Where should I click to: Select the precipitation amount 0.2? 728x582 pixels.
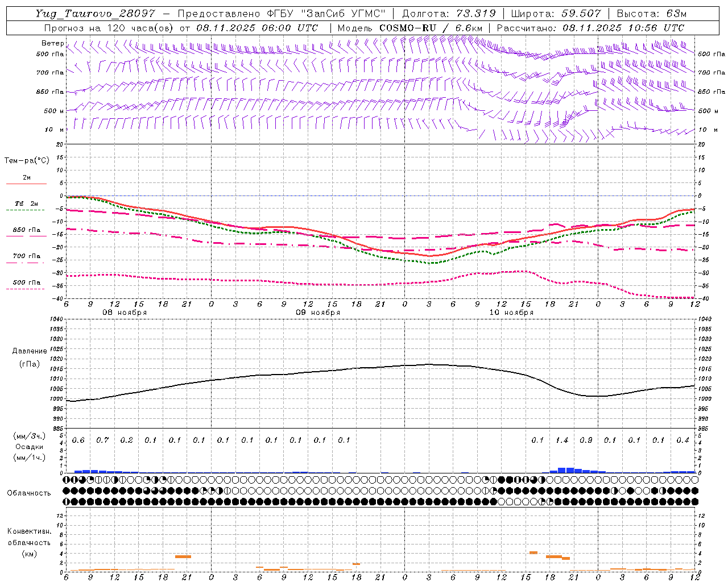pyautogui.click(x=126, y=440)
